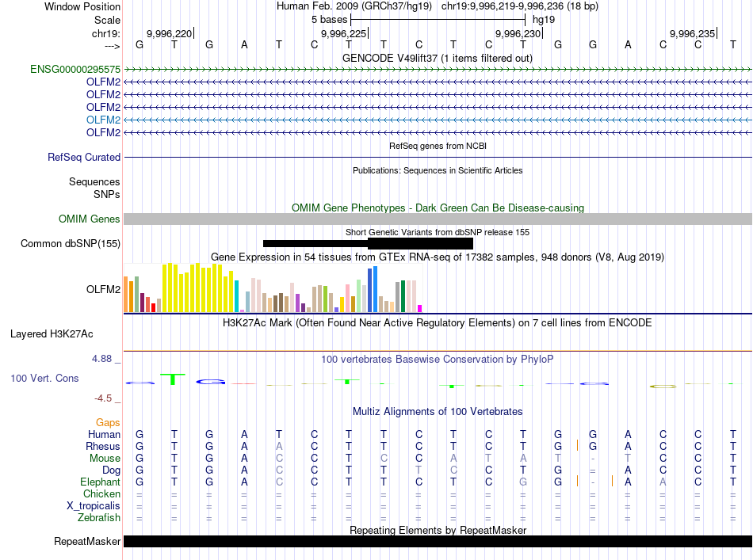Click the Common dbSNP(155) track label
This screenshot has width=753, height=560.
coord(71,243)
